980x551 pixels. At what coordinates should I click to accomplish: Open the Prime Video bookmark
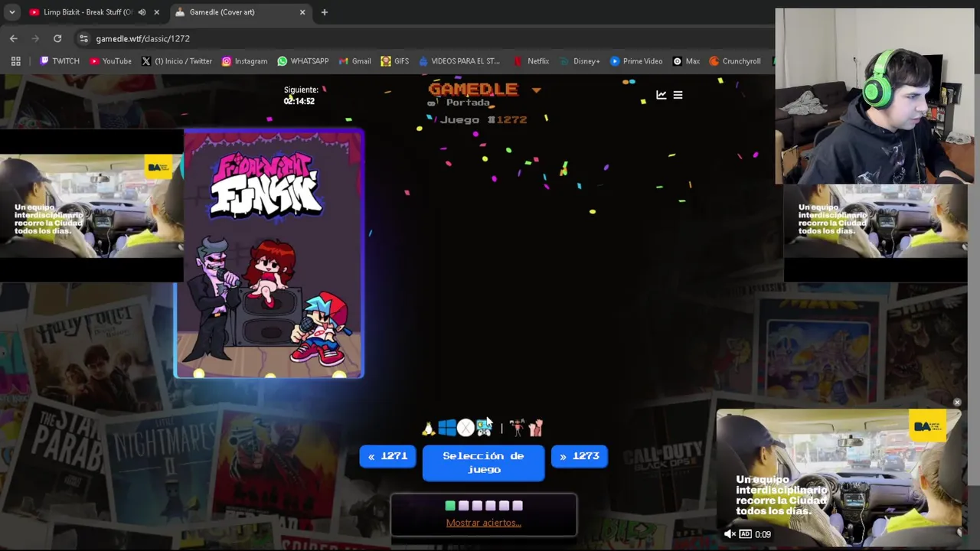coord(636,61)
